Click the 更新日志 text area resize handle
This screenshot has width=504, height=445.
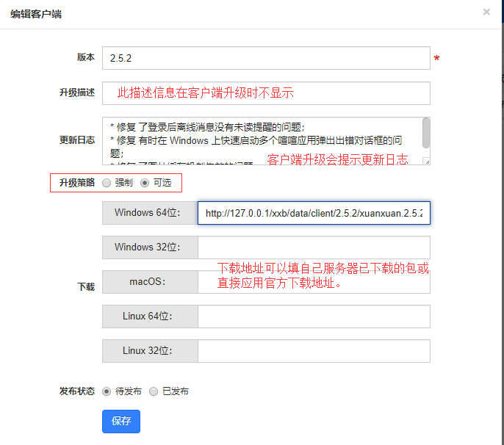pos(426,161)
